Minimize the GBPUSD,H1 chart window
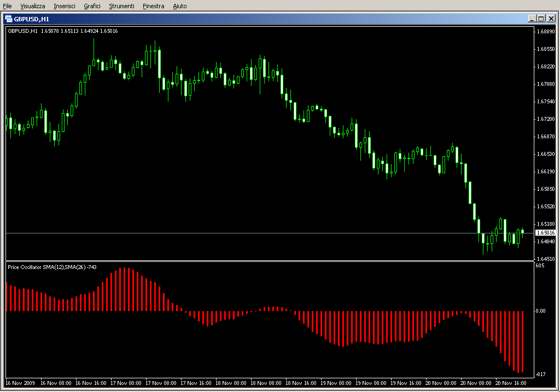Screen dimensions: 560x392 pos(532,19)
